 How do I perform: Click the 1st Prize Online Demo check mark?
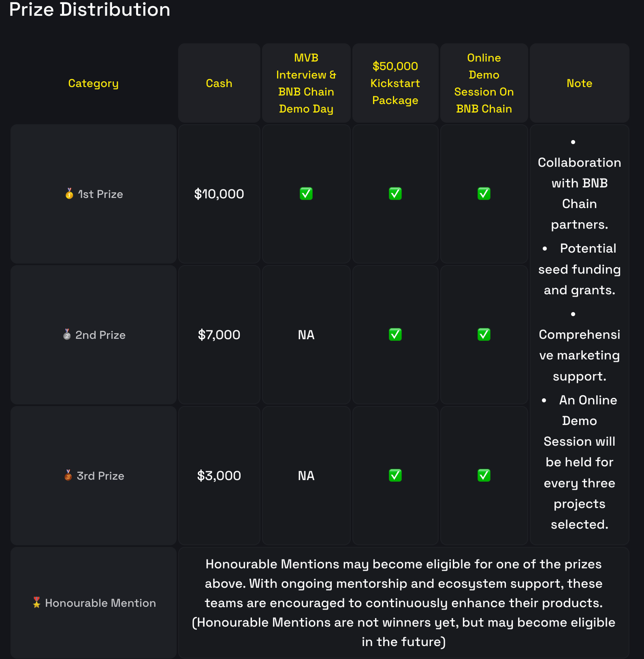pyautogui.click(x=484, y=194)
